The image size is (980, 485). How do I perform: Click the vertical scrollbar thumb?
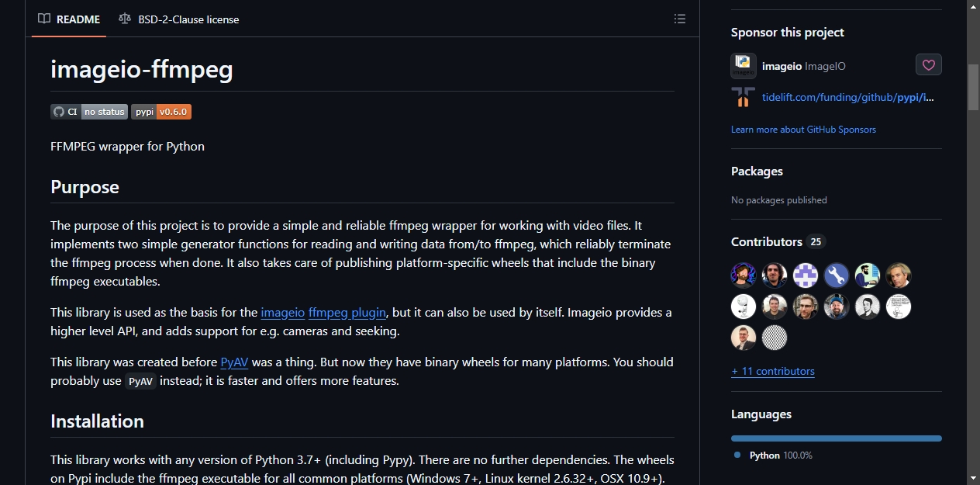tap(973, 87)
